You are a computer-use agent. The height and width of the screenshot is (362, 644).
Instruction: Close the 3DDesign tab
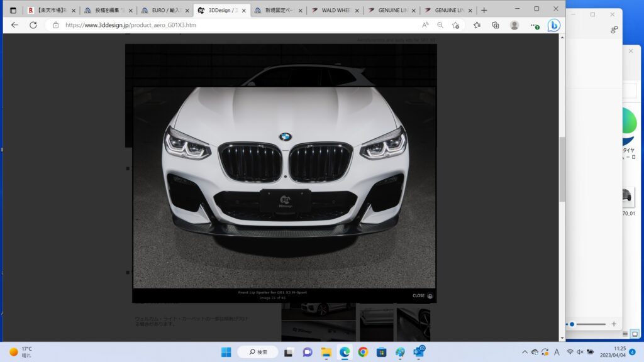244,11
